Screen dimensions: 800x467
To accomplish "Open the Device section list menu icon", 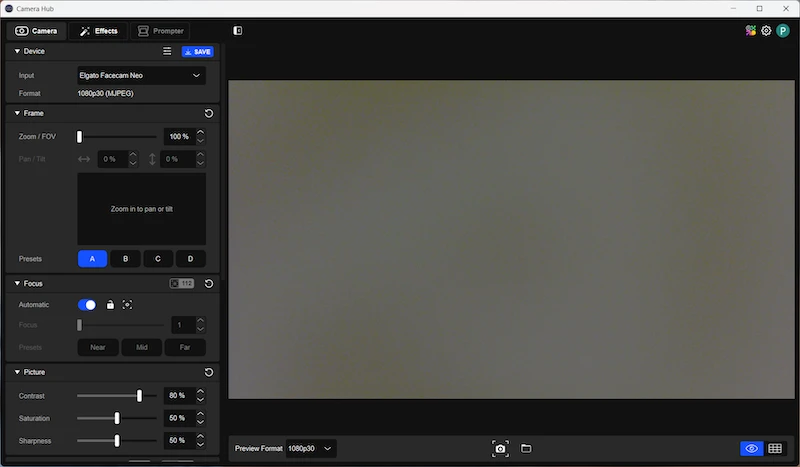I will (x=167, y=51).
